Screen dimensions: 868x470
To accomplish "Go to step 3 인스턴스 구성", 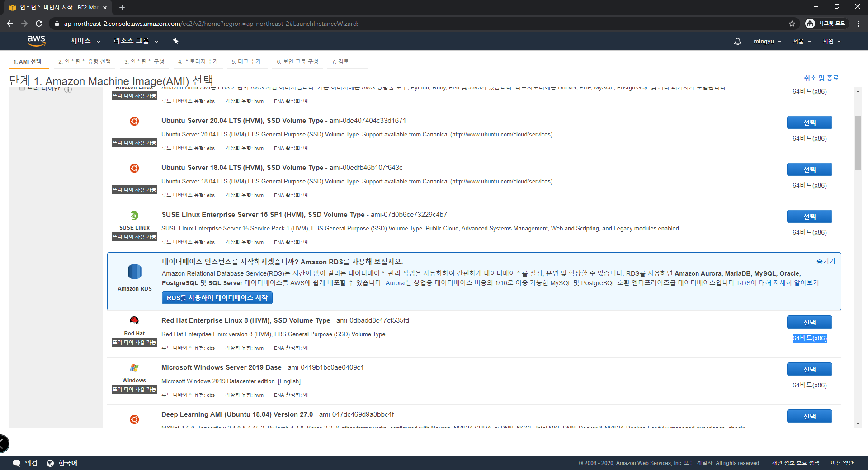I will (x=145, y=61).
